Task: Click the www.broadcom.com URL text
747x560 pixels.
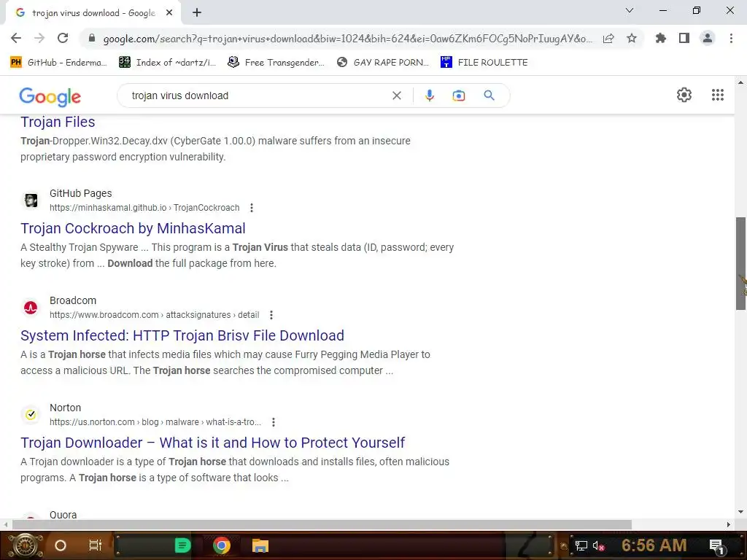Action: coord(155,315)
